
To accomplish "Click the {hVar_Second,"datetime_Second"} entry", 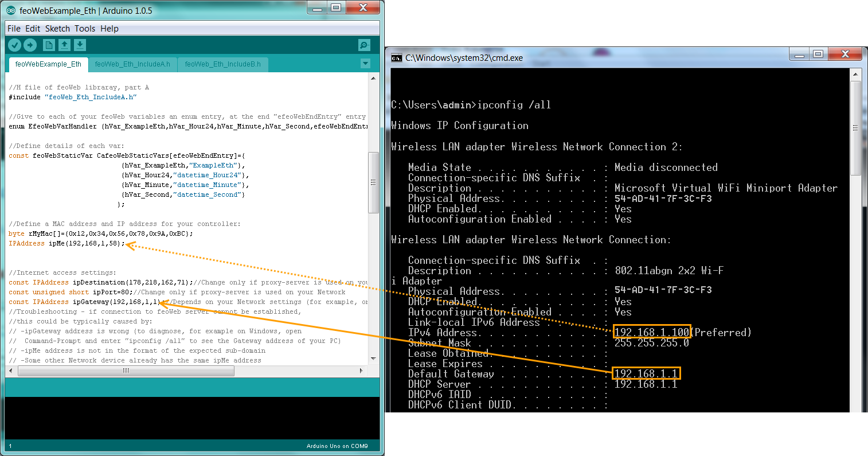I will [x=183, y=194].
